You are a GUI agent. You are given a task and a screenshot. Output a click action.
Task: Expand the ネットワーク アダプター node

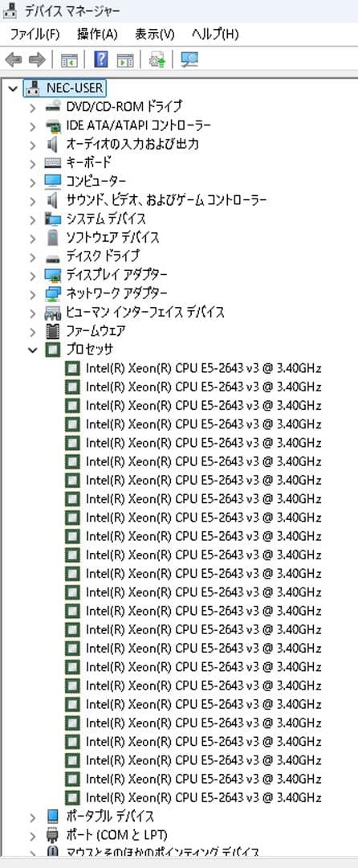point(33,294)
